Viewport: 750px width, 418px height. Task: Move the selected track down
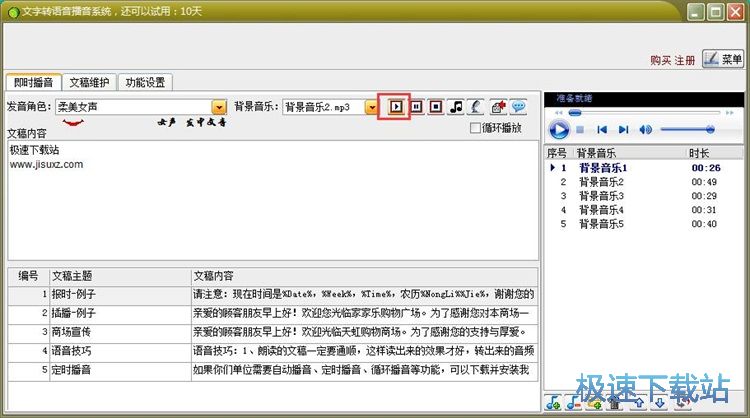(x=659, y=403)
